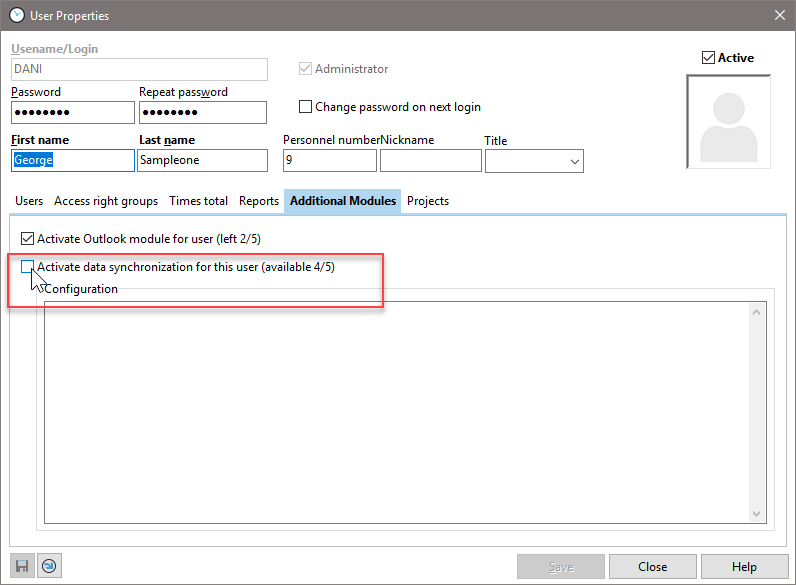This screenshot has height=585, width=796.
Task: Go to the Reports tab
Action: click(259, 201)
